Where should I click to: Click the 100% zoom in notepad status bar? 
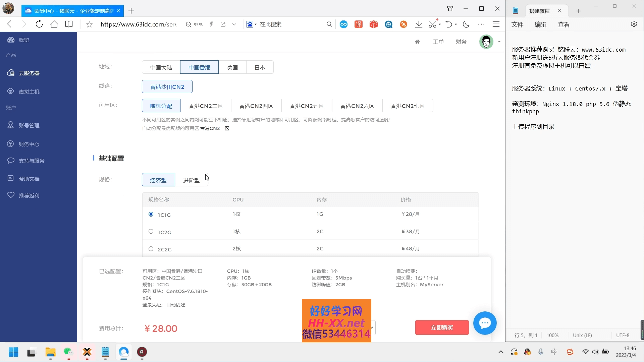(552, 335)
